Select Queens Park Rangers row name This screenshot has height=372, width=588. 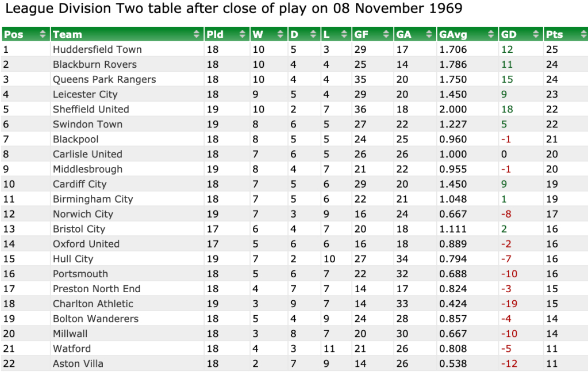pyautogui.click(x=104, y=79)
